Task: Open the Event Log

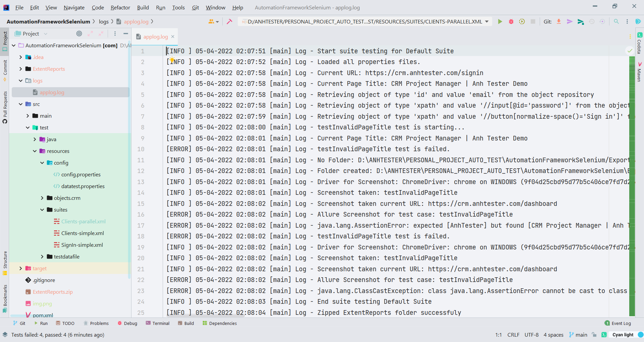Action: (618, 323)
